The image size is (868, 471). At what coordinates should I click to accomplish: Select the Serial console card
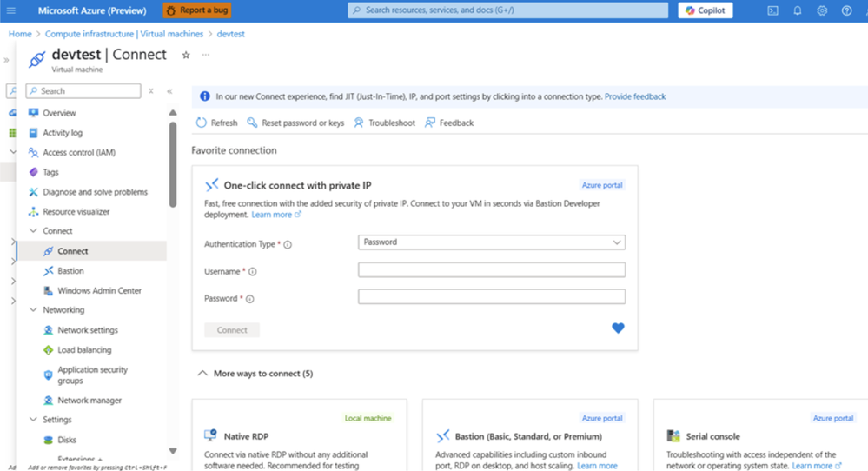(760, 435)
